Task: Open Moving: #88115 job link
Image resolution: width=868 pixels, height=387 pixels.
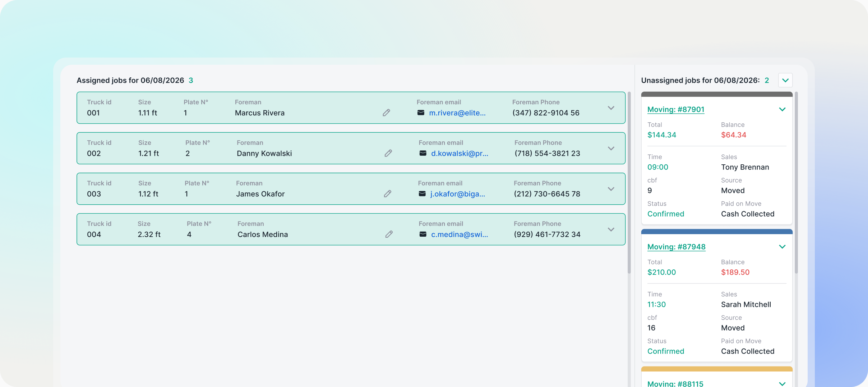Action: click(675, 383)
